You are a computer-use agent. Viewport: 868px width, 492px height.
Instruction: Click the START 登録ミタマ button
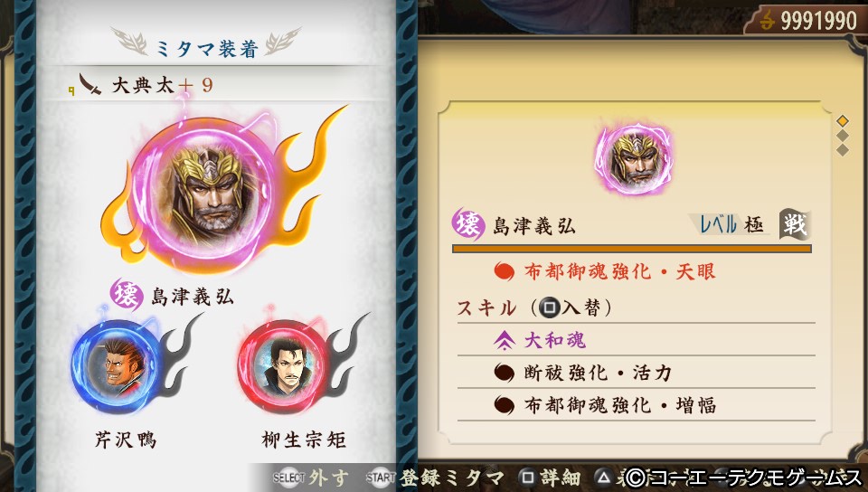(x=435, y=478)
